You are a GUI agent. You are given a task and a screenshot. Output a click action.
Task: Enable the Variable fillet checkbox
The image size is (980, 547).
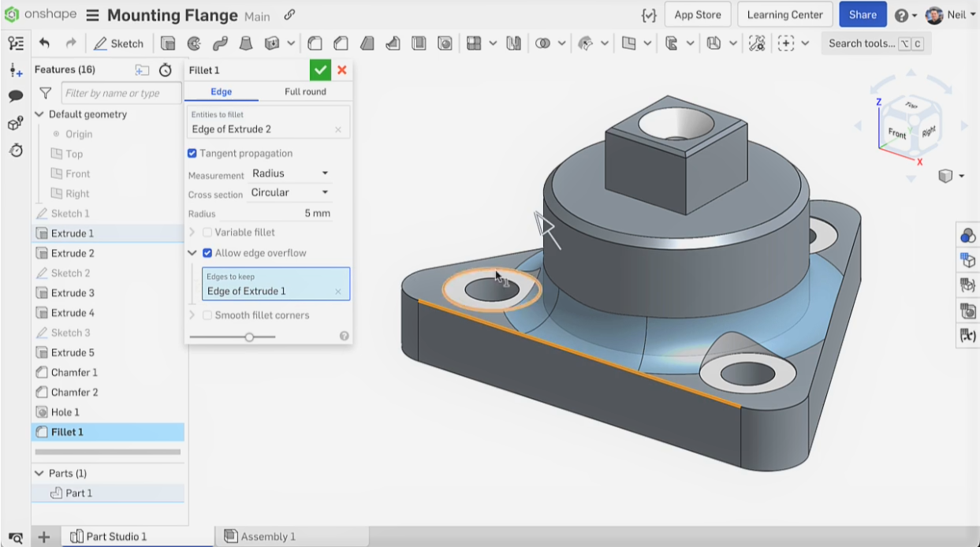tap(207, 233)
